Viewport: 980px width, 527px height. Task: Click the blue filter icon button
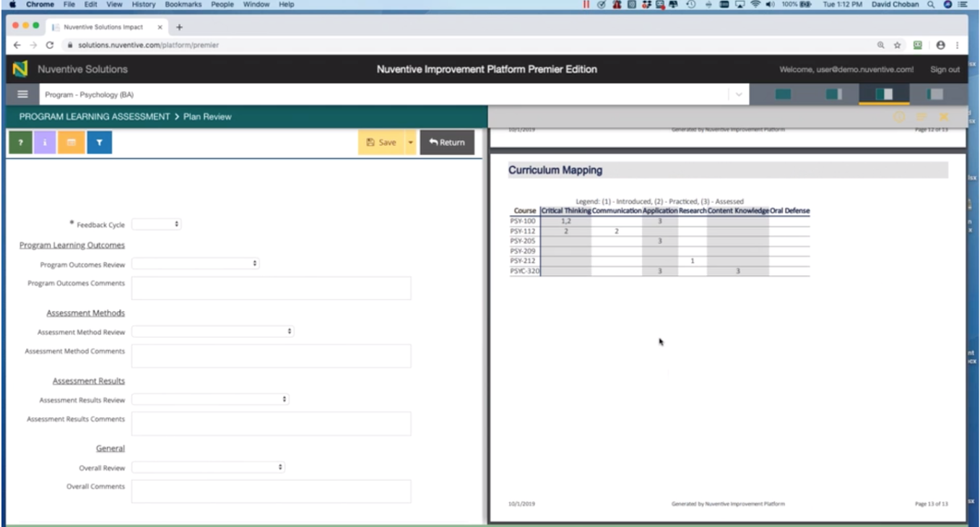[99, 143]
